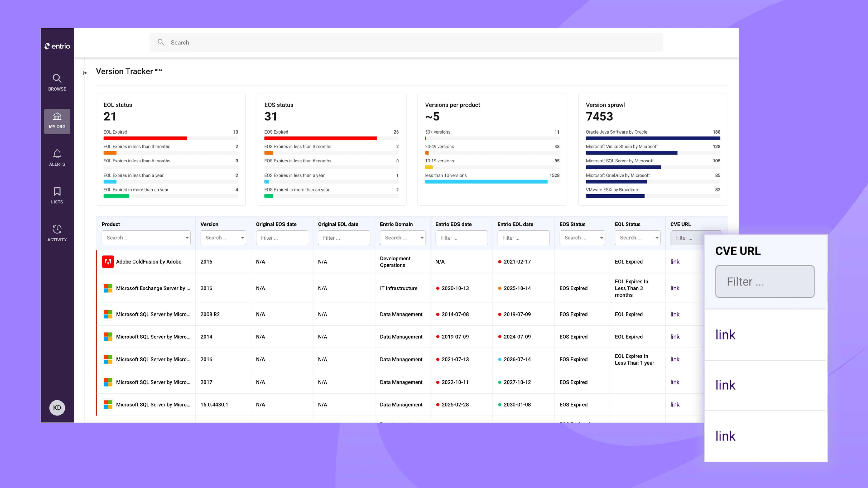
Task: Open the Version search dropdown
Action: (223, 238)
